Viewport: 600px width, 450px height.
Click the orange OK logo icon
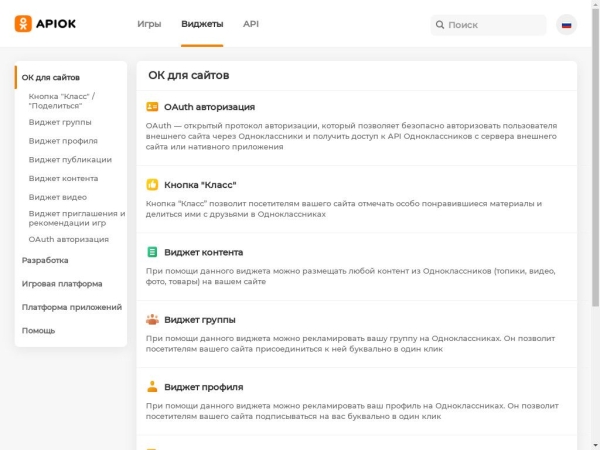click(x=23, y=24)
